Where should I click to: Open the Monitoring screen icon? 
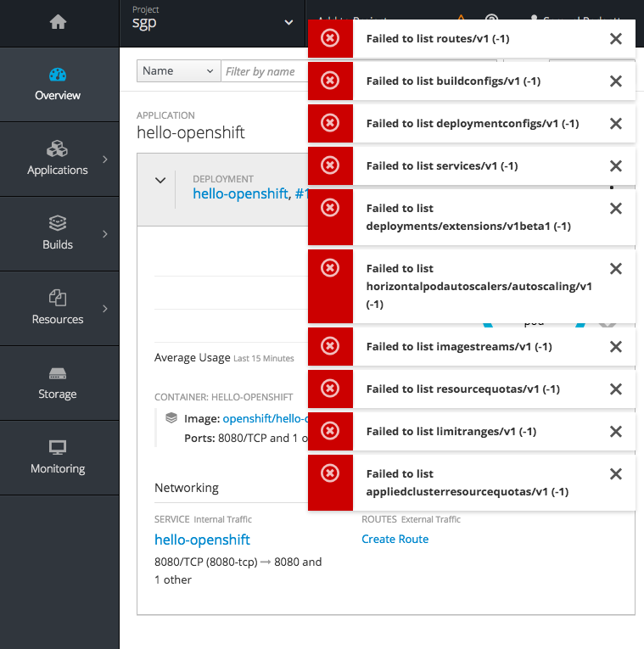pos(58,447)
